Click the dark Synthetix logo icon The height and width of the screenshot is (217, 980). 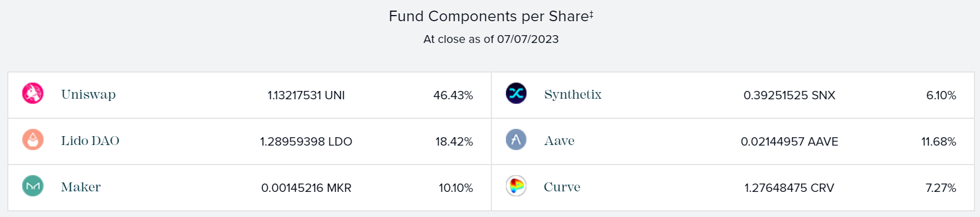[x=516, y=93]
